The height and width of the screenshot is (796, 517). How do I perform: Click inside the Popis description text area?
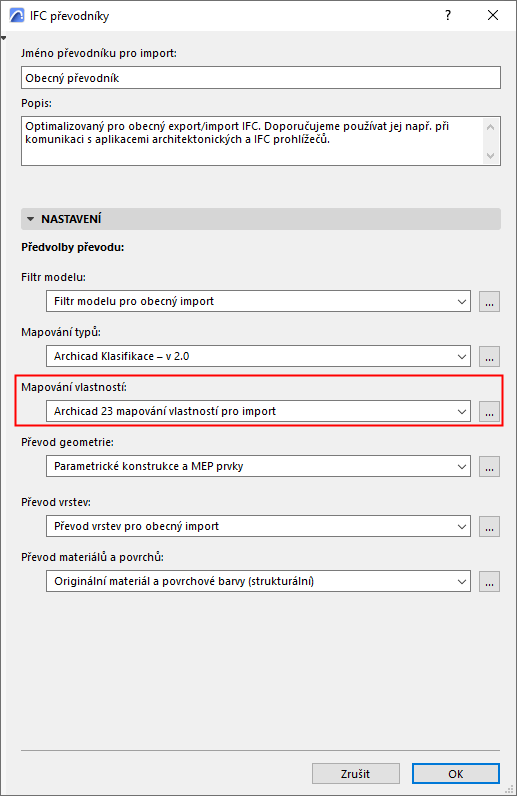pos(252,141)
